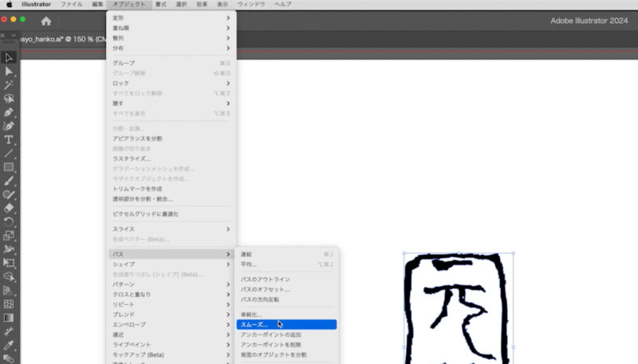Viewport: 638px width, 364px height.
Task: Select the Type tool
Action: pos(9,139)
